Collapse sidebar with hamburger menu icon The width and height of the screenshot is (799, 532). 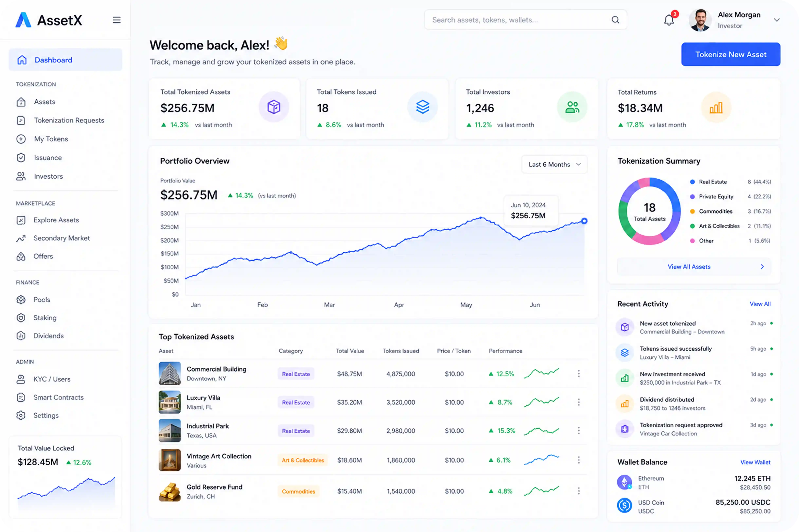[116, 20]
